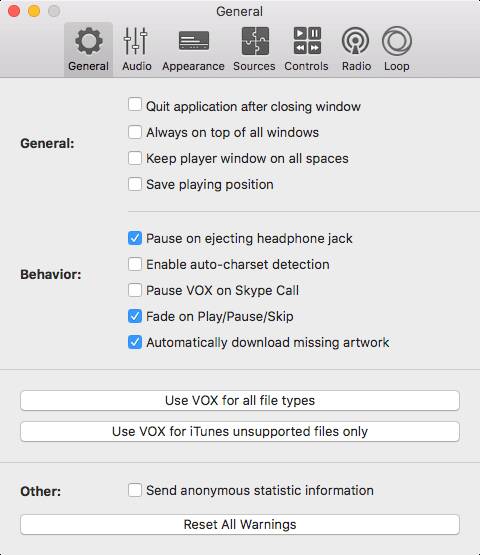
Task: Click the Reset All Warnings button
Action: (x=240, y=525)
